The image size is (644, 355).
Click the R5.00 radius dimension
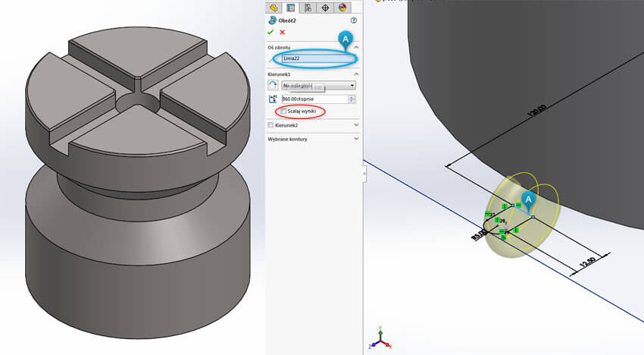click(479, 235)
